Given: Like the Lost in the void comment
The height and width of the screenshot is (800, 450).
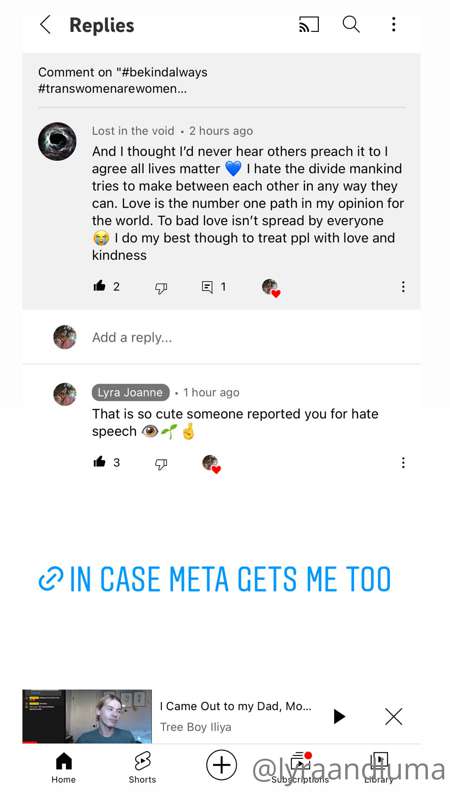Looking at the screenshot, I should [99, 286].
